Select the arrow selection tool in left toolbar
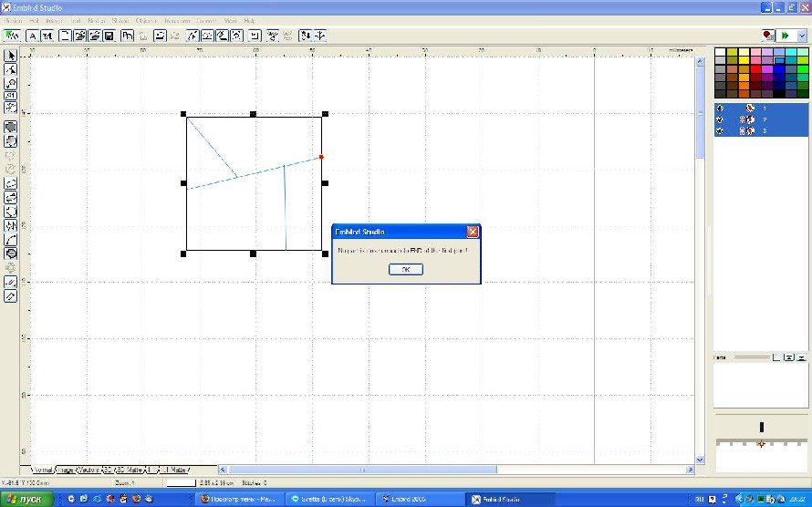This screenshot has width=812, height=507. click(x=11, y=57)
